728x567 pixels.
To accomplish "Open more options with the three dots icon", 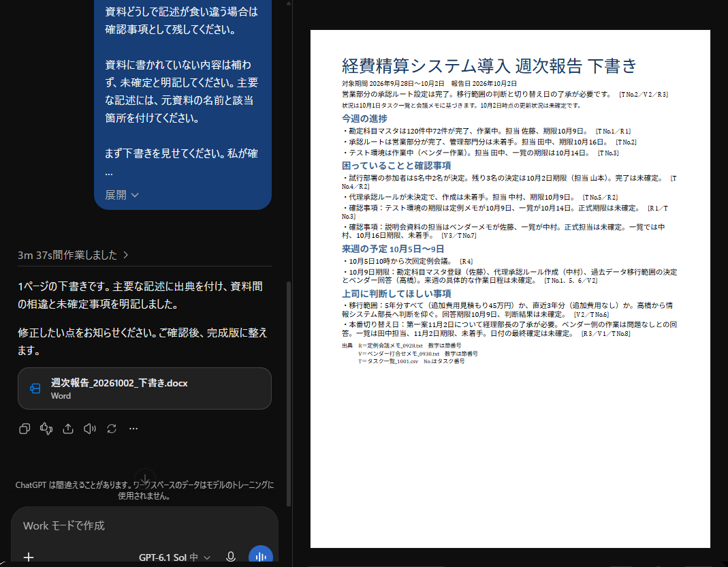I will point(133,429).
